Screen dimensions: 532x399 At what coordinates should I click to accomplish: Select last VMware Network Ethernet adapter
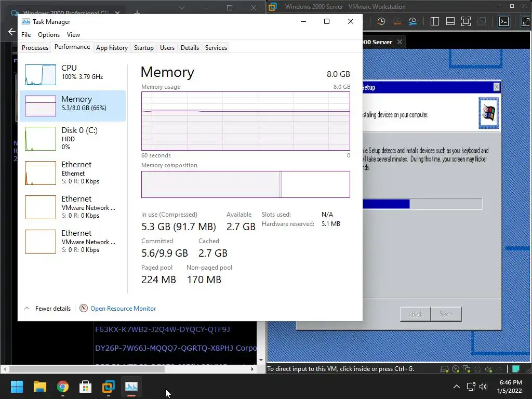click(73, 241)
